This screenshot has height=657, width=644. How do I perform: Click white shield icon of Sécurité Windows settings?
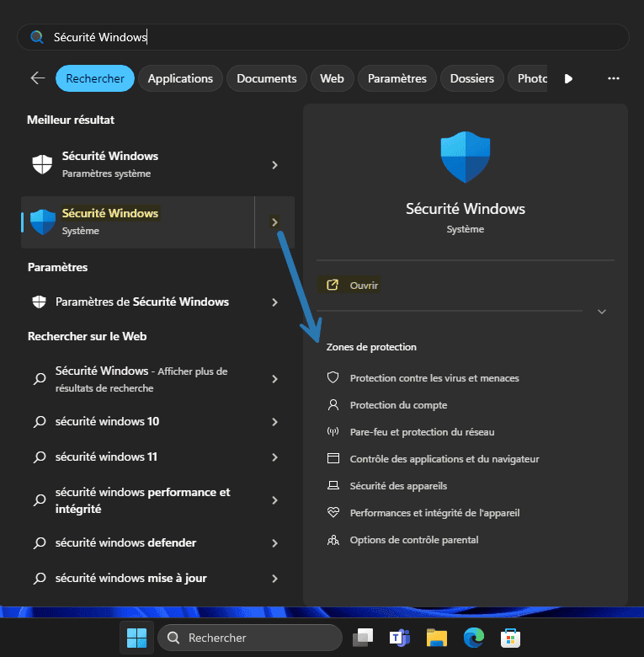pos(42,164)
